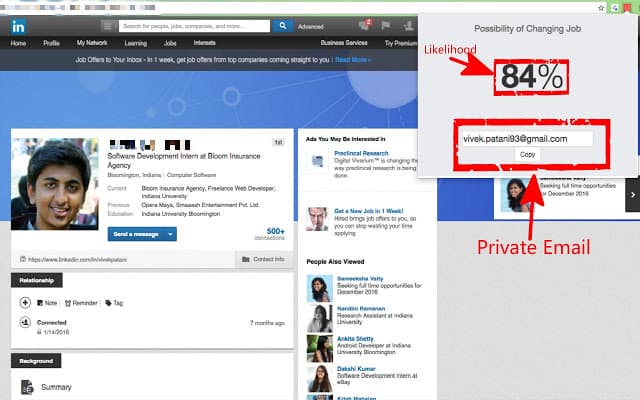
Task: Copy the private email with Copy button
Action: coord(527,154)
